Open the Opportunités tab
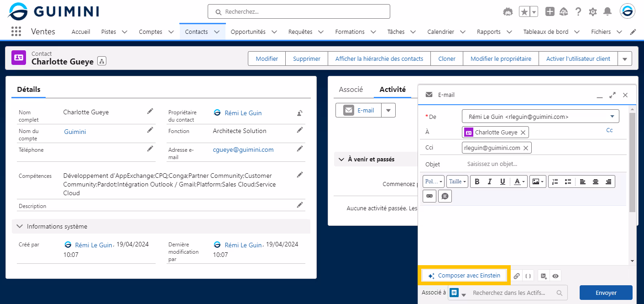This screenshot has height=304, width=644. pos(248,32)
